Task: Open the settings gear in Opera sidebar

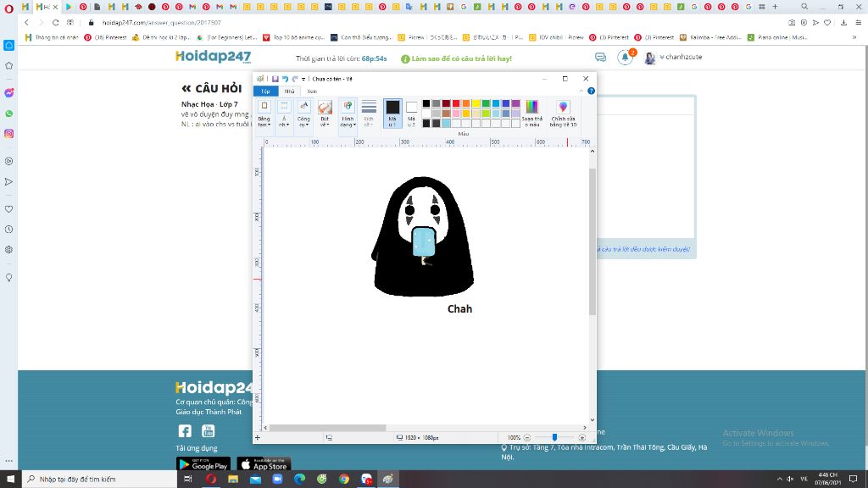Action: click(8, 250)
